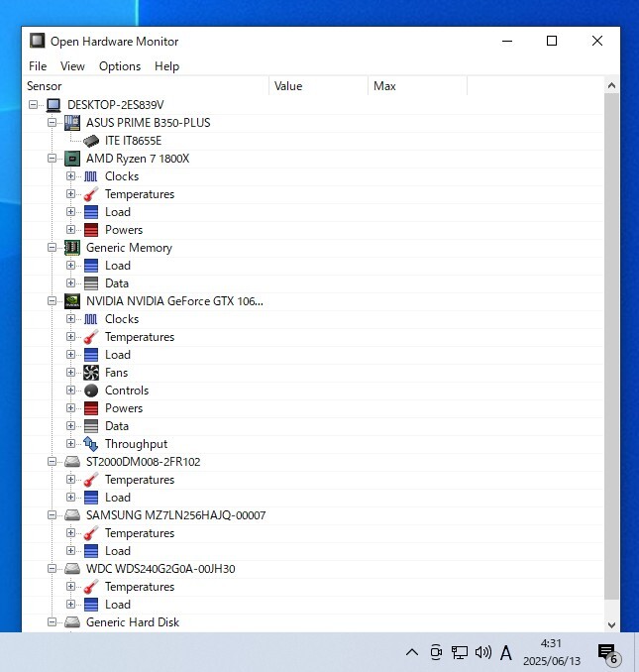Click the red Powers icon under AMD Ryzen
Screen dimensions: 639x672
tap(91, 230)
